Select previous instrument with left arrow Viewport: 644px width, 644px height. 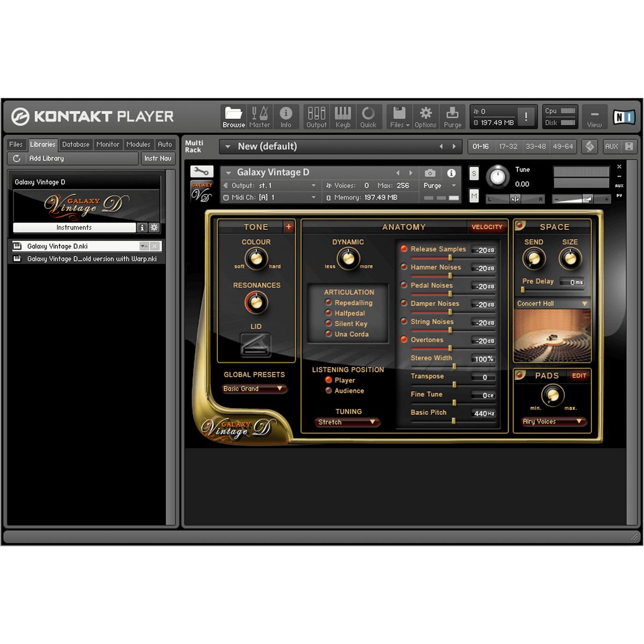point(398,173)
